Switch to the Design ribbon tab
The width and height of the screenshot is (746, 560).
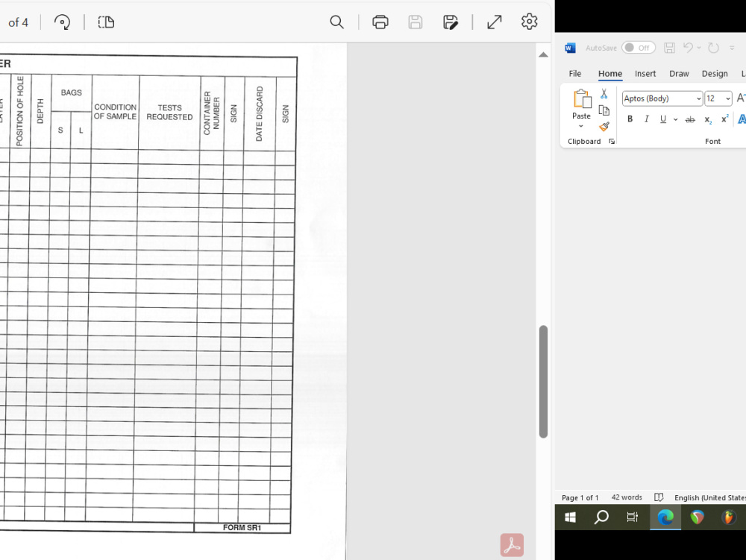pos(715,74)
